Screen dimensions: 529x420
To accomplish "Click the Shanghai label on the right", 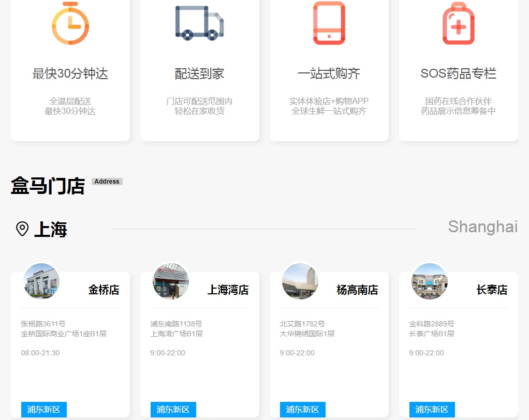I will click(x=483, y=227).
